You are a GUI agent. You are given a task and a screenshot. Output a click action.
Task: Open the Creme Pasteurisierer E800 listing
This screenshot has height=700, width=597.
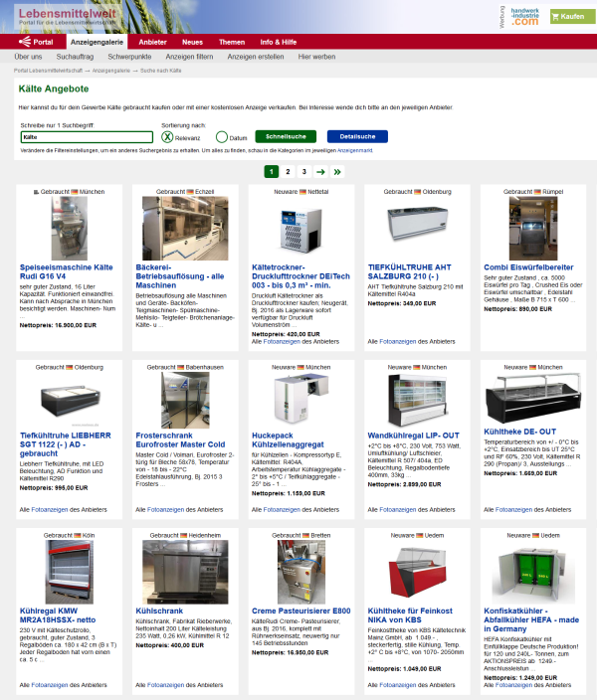[x=301, y=611]
